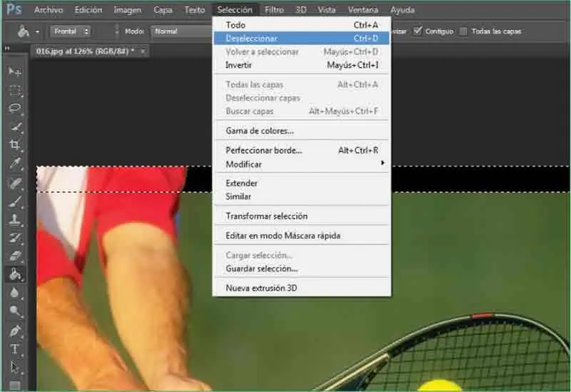
Task: Select the Pen tool
Action: (14, 331)
